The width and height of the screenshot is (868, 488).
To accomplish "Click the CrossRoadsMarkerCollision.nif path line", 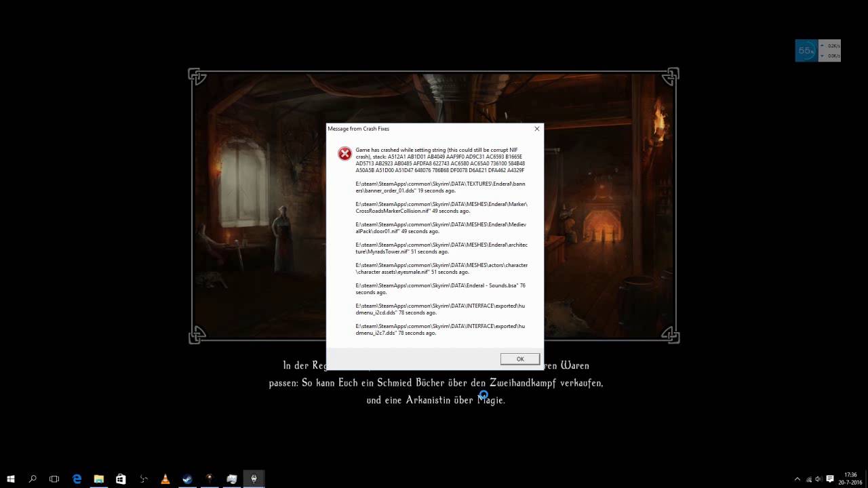I will point(441,207).
